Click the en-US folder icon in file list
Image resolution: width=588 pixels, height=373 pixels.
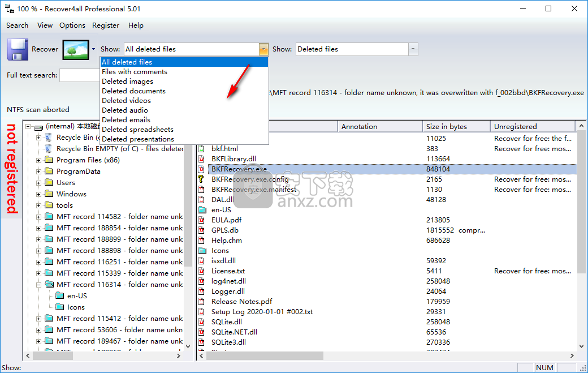(202, 210)
